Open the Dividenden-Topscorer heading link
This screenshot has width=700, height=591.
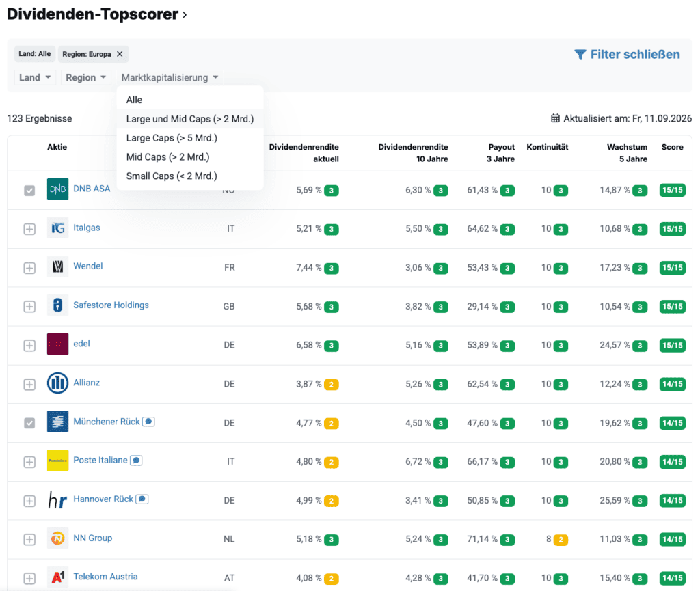97,14
